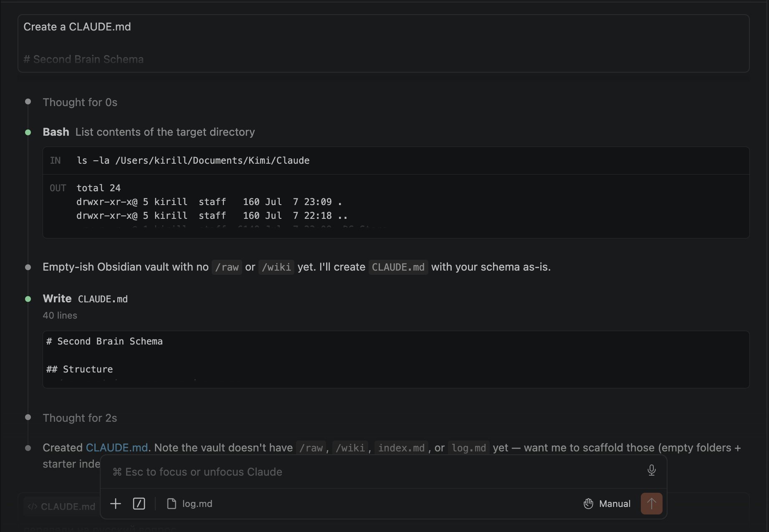
Task: Click the '40 lines' label
Action: pyautogui.click(x=60, y=315)
